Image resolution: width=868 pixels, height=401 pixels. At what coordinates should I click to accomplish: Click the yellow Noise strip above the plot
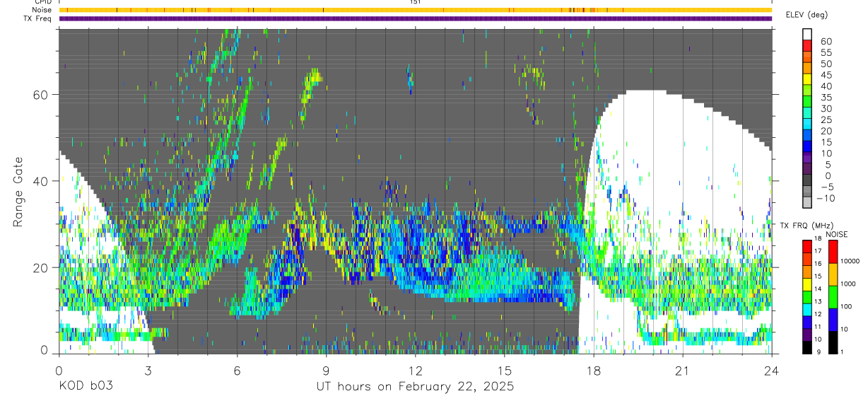pyautogui.click(x=415, y=10)
